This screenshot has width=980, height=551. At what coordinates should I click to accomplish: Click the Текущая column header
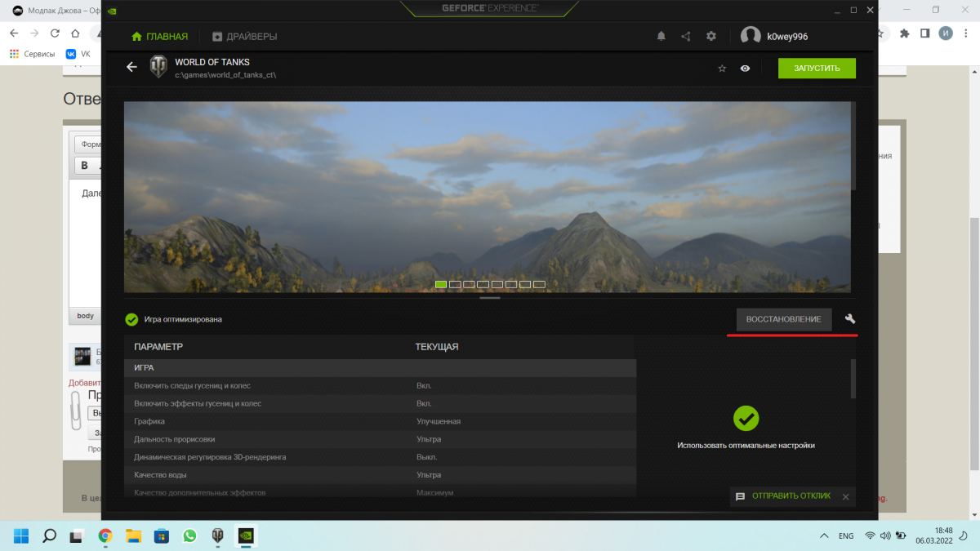[x=437, y=347]
